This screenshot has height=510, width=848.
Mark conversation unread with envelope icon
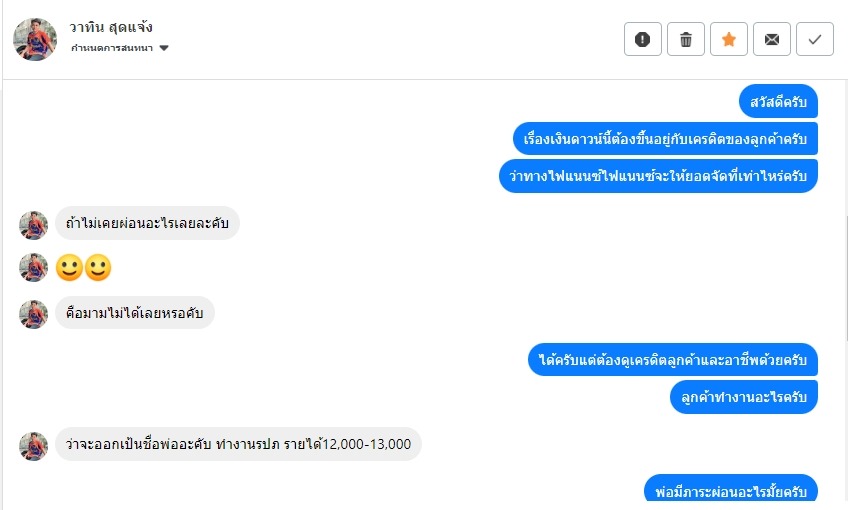(772, 39)
